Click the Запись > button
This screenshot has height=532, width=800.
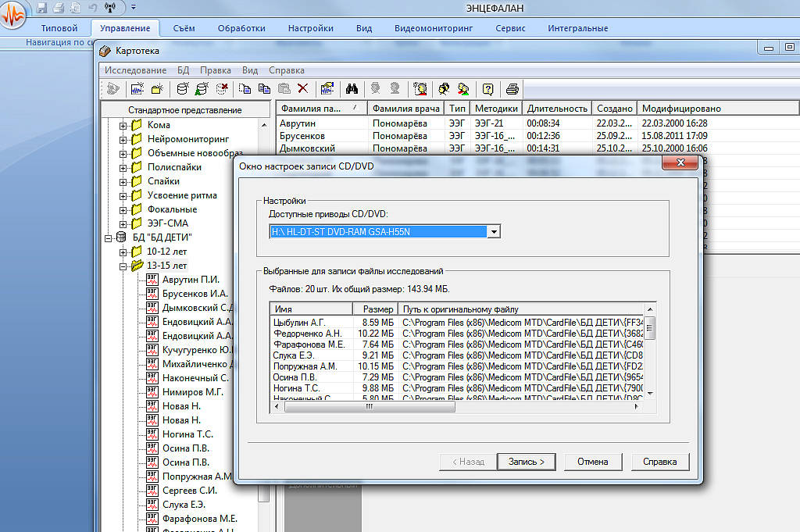pyautogui.click(x=526, y=462)
